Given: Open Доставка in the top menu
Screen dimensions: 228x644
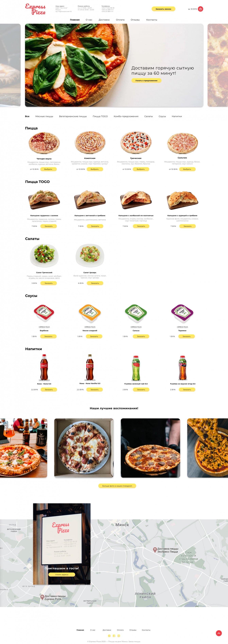Looking at the screenshot, I should click(x=104, y=20).
